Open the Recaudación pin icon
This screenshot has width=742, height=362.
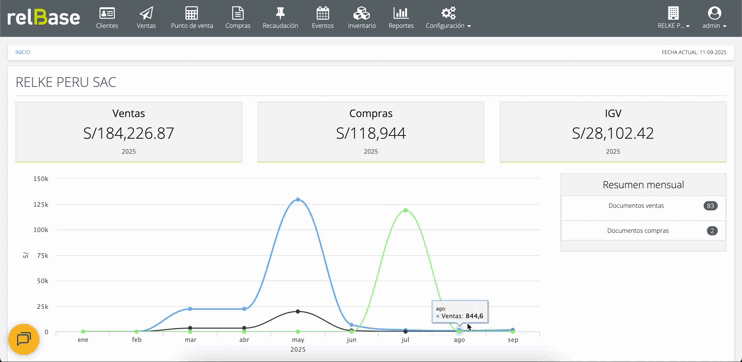[x=280, y=13]
